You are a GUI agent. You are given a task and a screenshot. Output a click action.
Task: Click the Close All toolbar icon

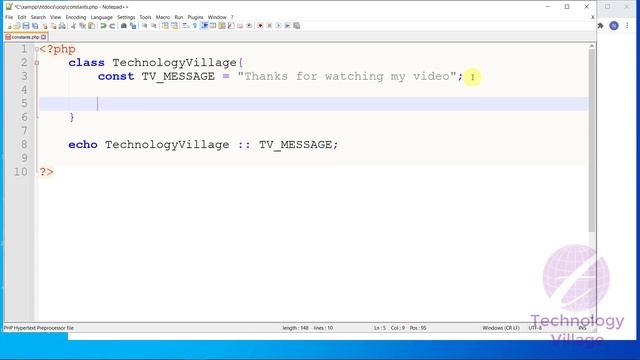point(53,26)
